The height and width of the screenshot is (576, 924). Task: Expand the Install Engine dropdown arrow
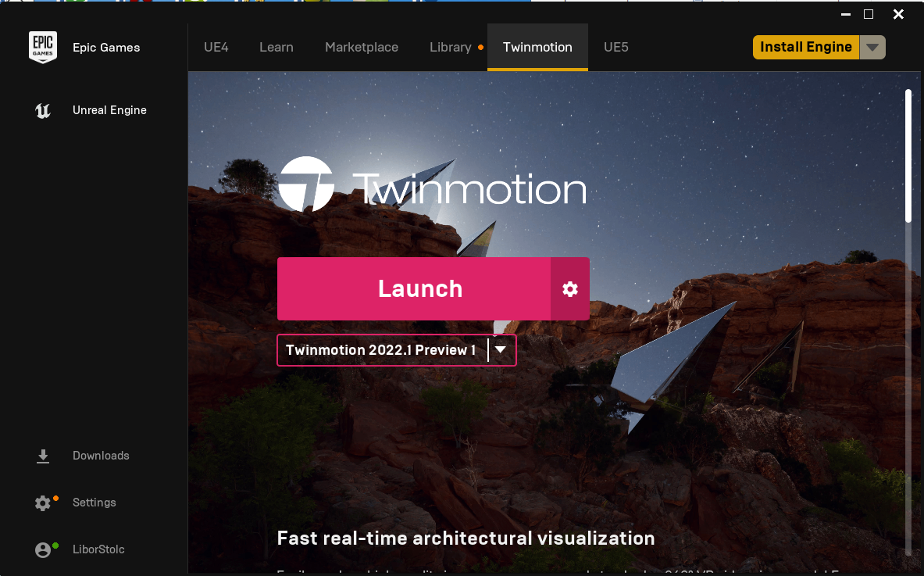click(x=872, y=47)
